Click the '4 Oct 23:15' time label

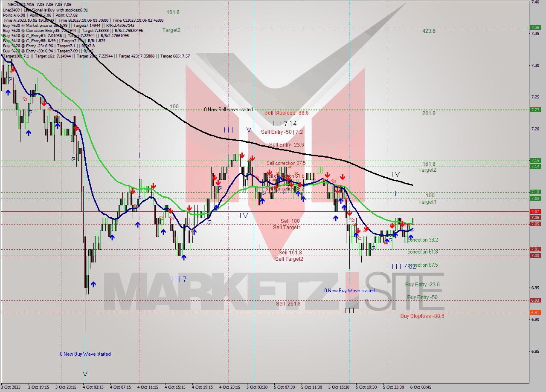tap(229, 387)
